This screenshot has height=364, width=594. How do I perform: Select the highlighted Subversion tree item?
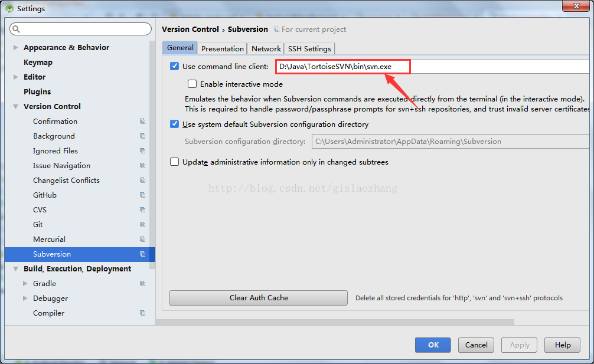[x=80, y=254]
